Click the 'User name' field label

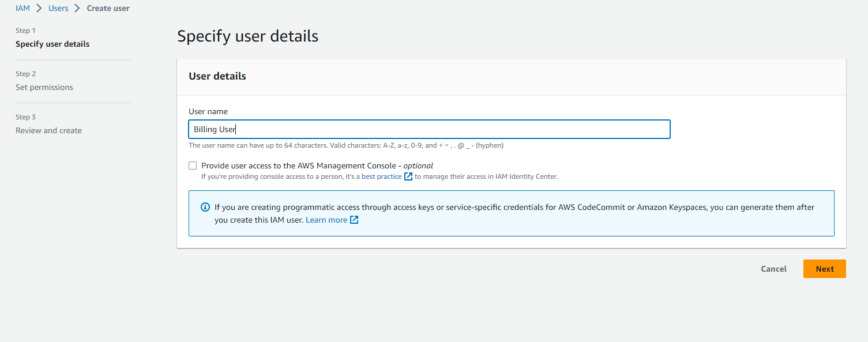point(208,111)
